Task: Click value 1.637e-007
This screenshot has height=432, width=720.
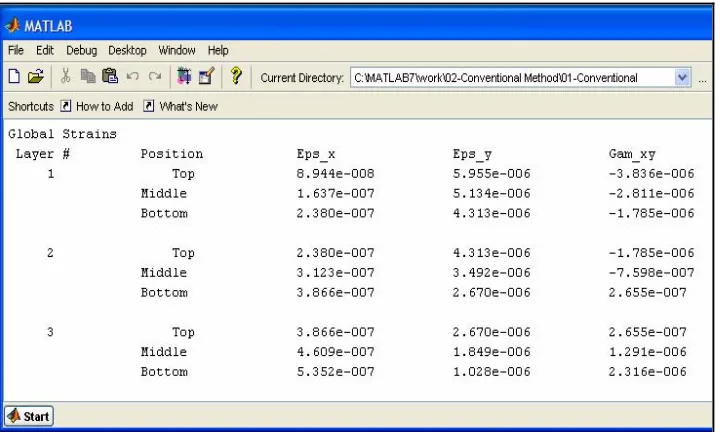Action: pos(336,193)
